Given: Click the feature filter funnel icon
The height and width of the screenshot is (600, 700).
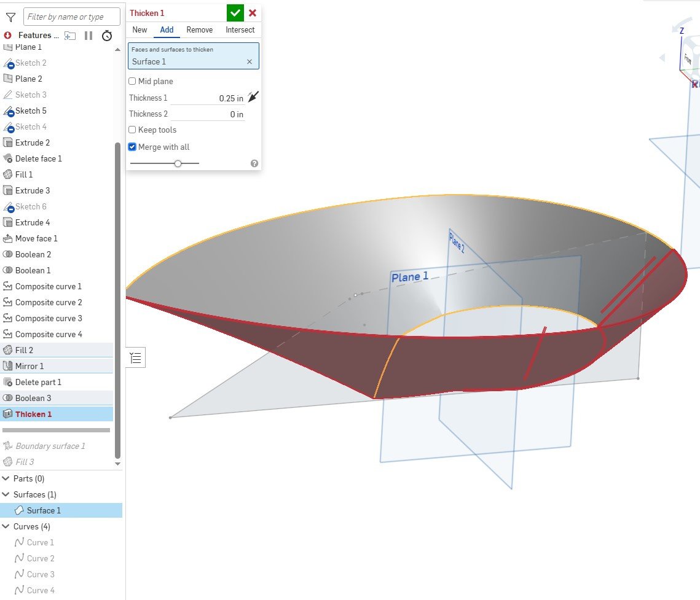Looking at the screenshot, I should tap(10, 17).
